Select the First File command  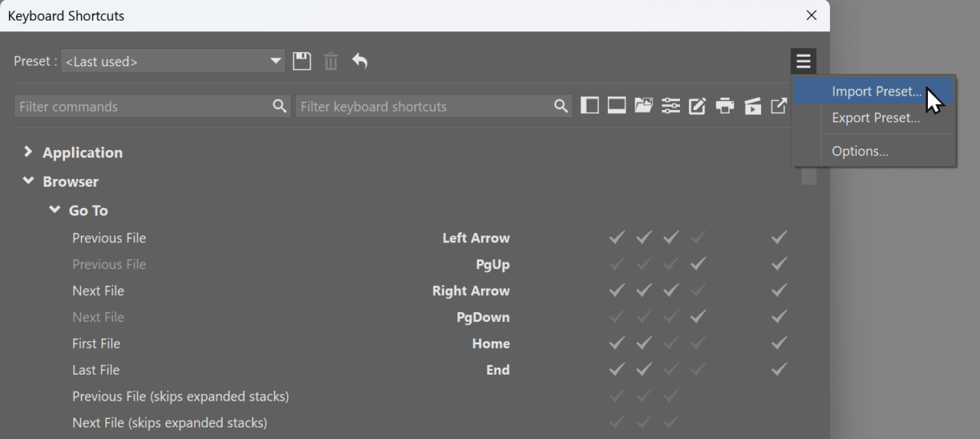[x=96, y=343]
